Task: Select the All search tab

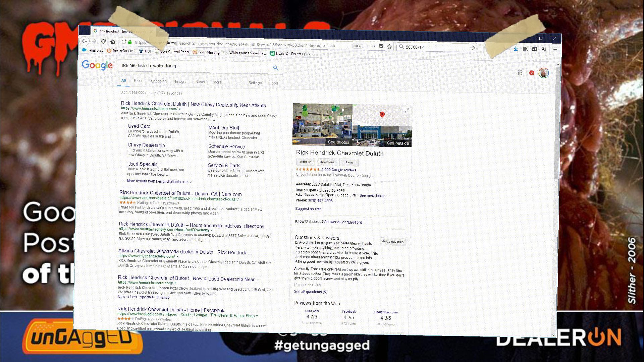Action: tap(123, 80)
